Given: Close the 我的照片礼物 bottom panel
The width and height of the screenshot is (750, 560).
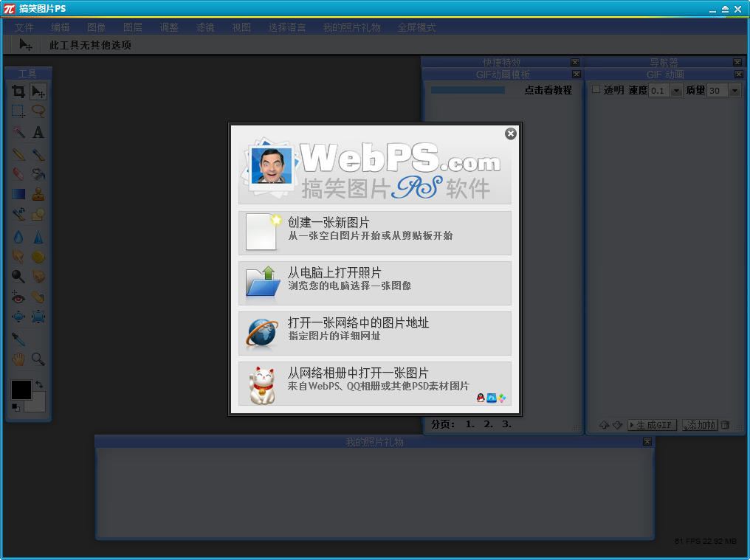Looking at the screenshot, I should pyautogui.click(x=647, y=441).
